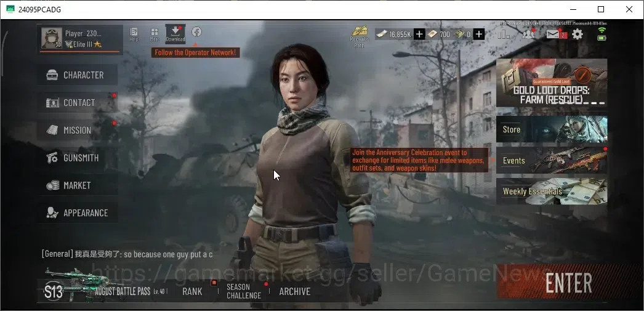The image size is (644, 311).
Task: Click the ENTER button
Action: click(x=569, y=283)
